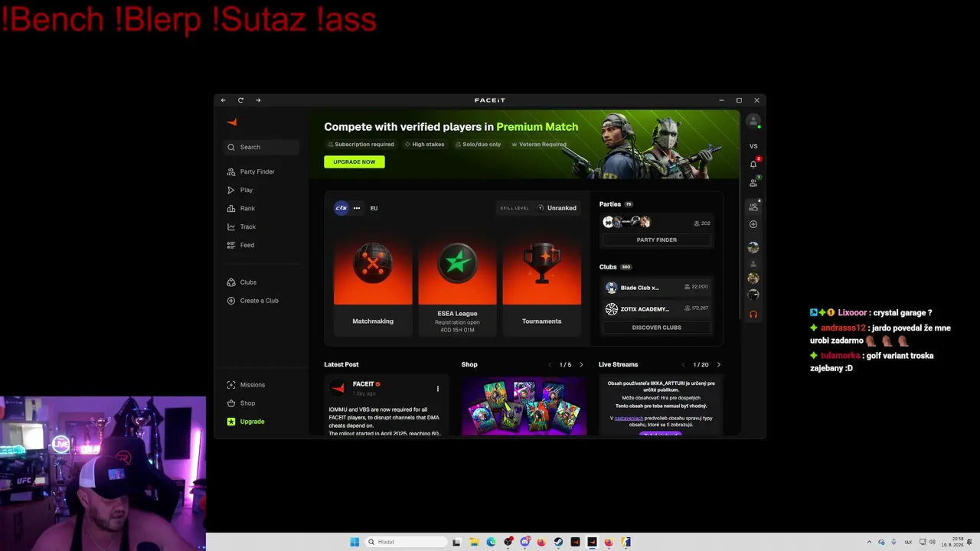The image size is (980, 551).
Task: Click the PARTY FINDER button
Action: 657,240
